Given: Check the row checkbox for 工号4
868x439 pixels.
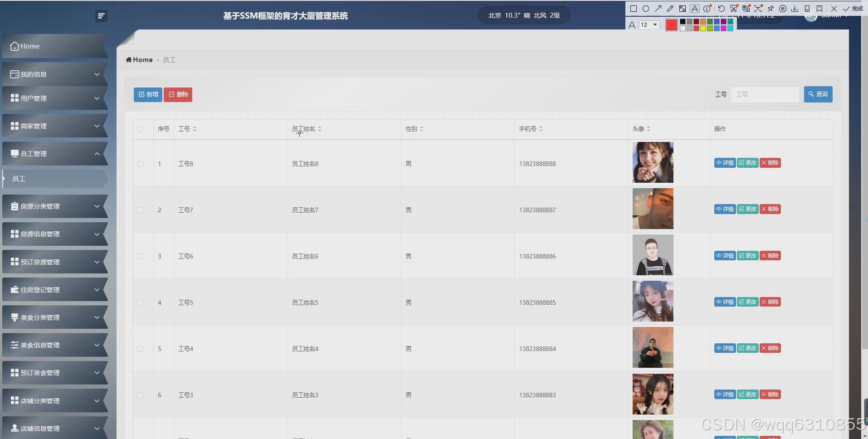Looking at the screenshot, I should pyautogui.click(x=140, y=349).
